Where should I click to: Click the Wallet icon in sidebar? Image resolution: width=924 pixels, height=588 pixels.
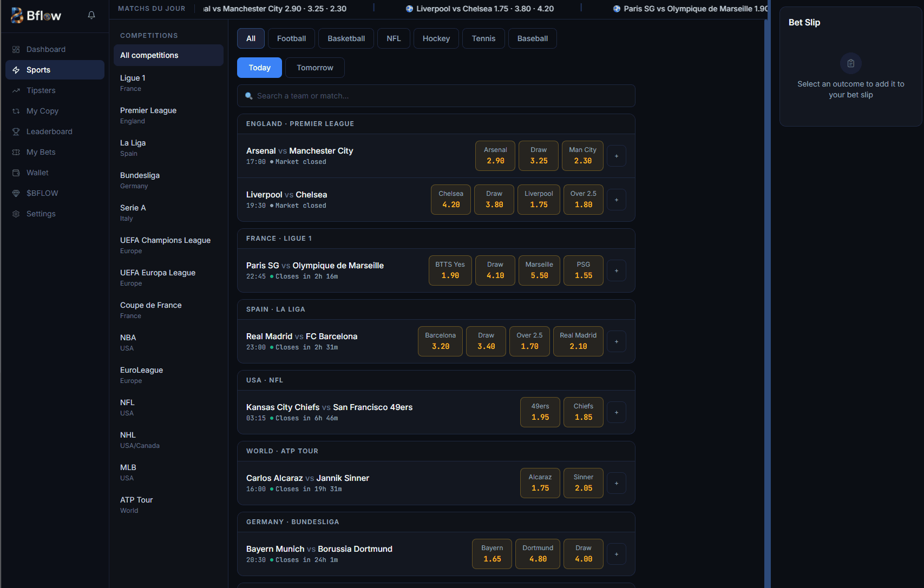pyautogui.click(x=16, y=173)
